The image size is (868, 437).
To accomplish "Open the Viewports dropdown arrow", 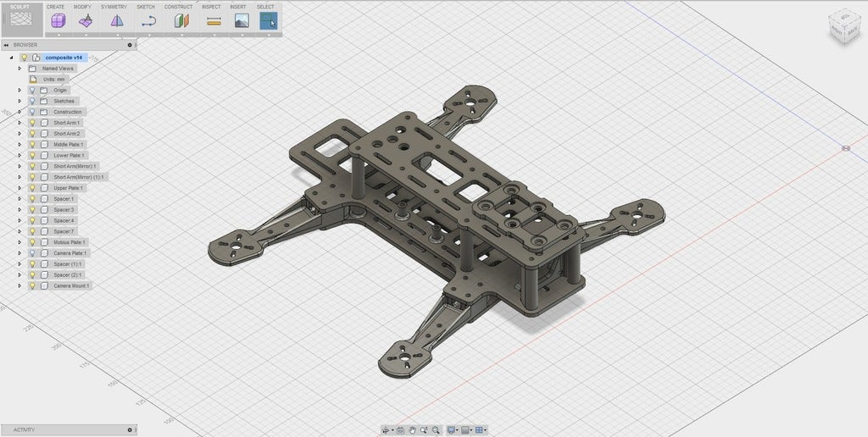I will [486, 430].
